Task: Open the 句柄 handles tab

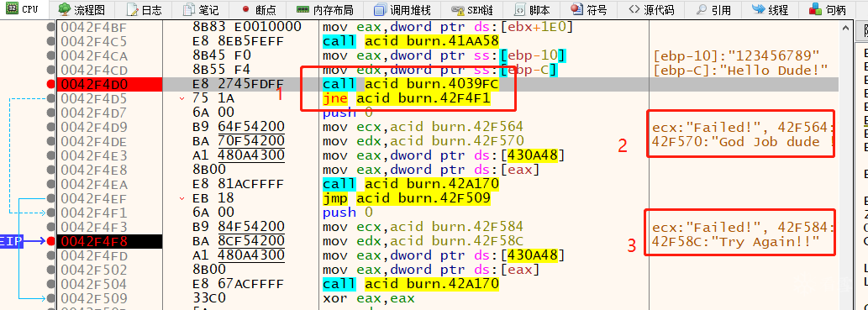Action: click(828, 9)
